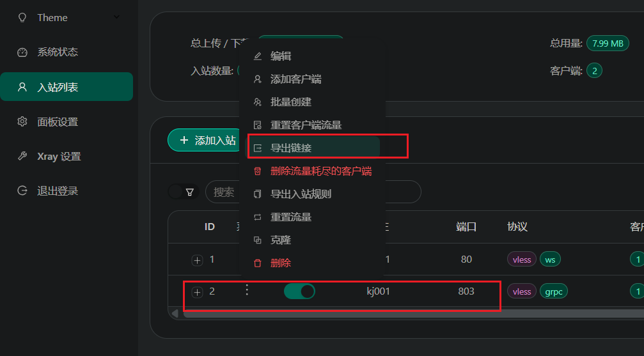
Task: Open the 入站列表 sidebar page
Action: point(67,87)
